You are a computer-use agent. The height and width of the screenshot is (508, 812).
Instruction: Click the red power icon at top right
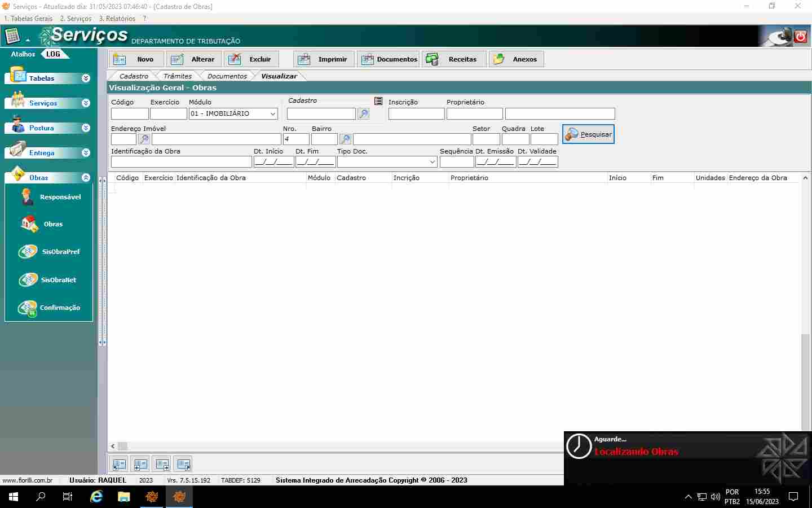800,37
